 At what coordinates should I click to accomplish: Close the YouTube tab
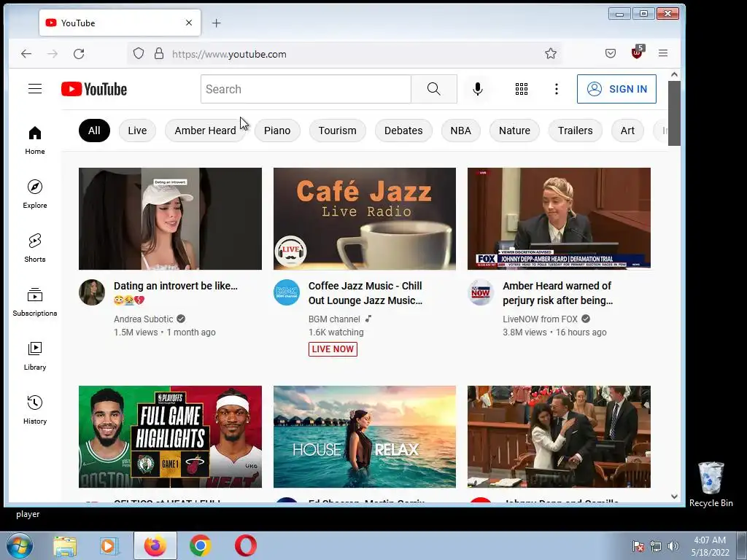tap(189, 23)
